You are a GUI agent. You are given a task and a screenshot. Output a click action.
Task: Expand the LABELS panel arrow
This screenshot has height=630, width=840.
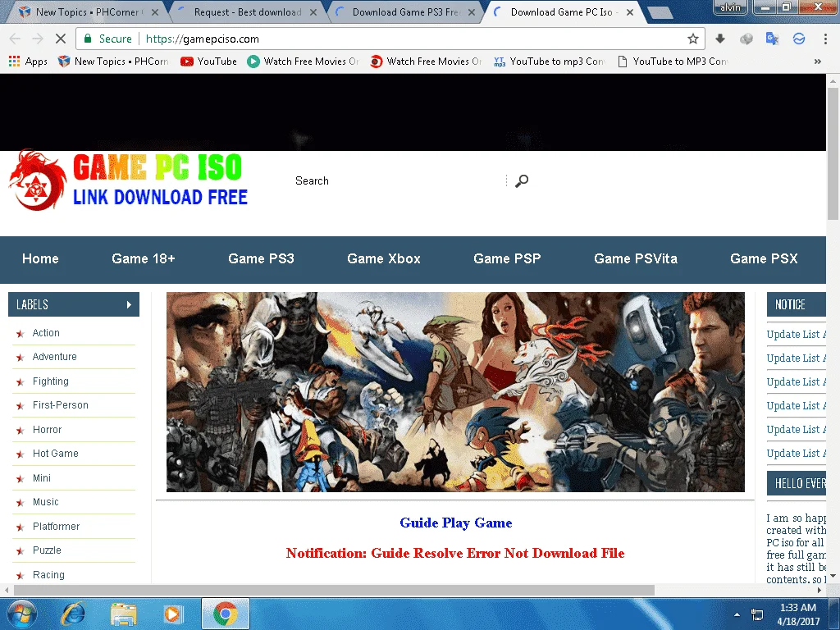pos(129,304)
